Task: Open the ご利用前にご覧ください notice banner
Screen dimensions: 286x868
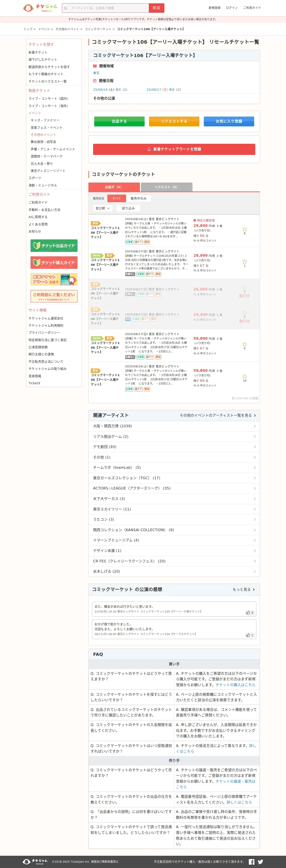Action: pyautogui.click(x=54, y=296)
